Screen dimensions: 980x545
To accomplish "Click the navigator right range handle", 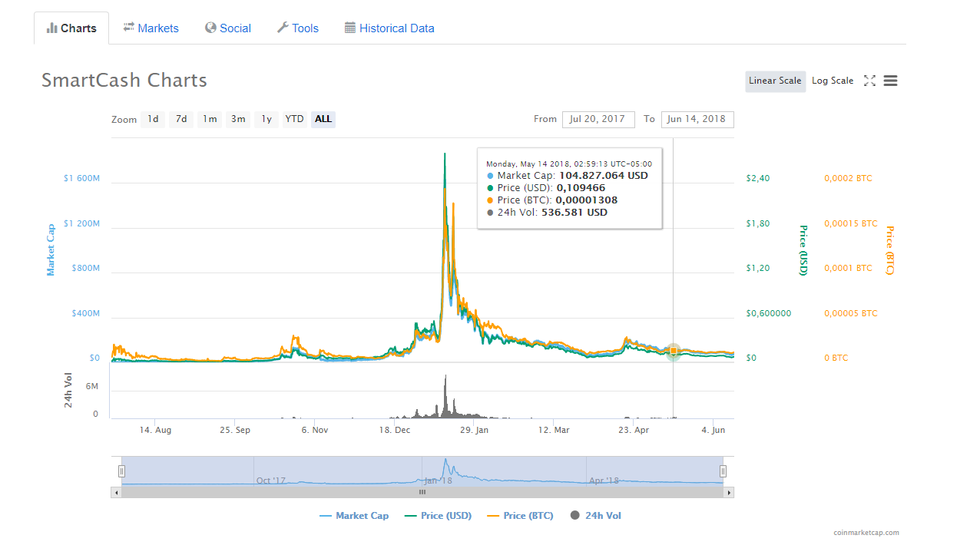I will coord(723,471).
